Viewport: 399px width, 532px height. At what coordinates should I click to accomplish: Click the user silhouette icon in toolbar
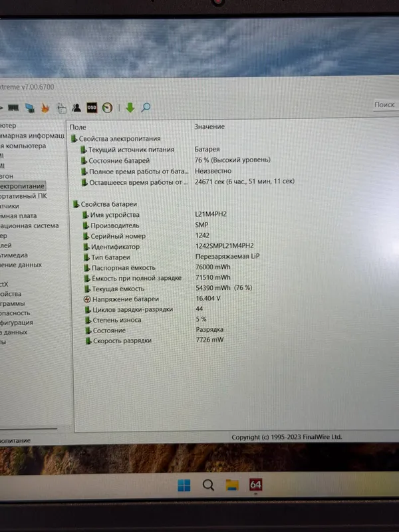[x=76, y=108]
